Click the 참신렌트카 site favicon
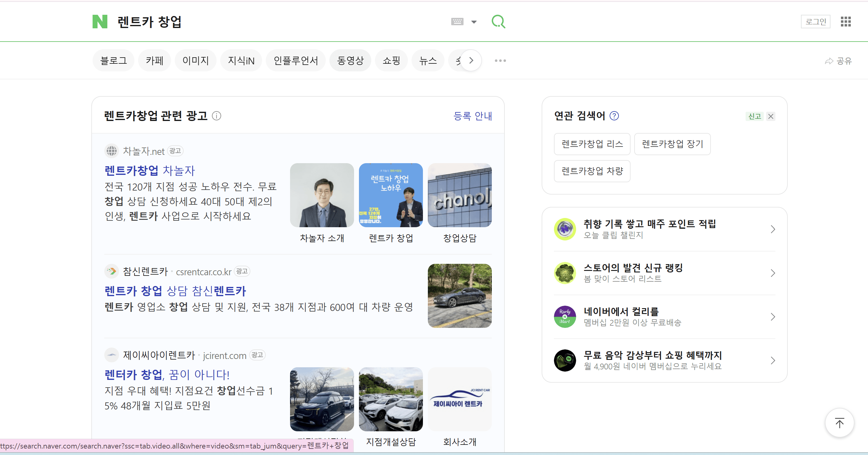This screenshot has width=868, height=455. [111, 271]
